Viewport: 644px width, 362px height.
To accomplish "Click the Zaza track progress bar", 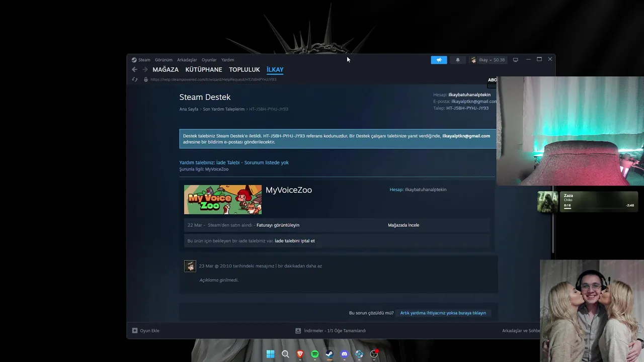I will click(x=599, y=208).
